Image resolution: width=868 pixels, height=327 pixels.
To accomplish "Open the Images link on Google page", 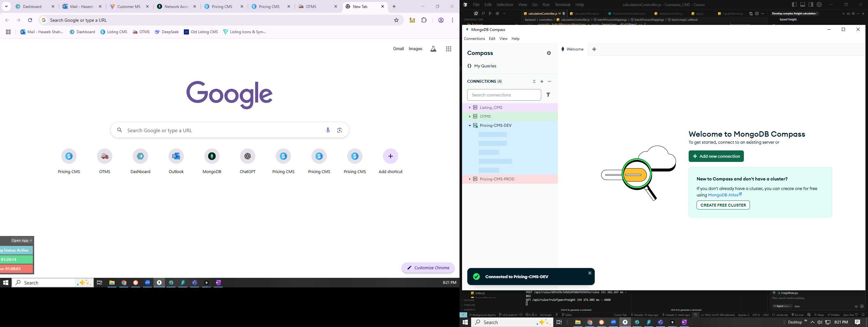I will pyautogui.click(x=415, y=49).
